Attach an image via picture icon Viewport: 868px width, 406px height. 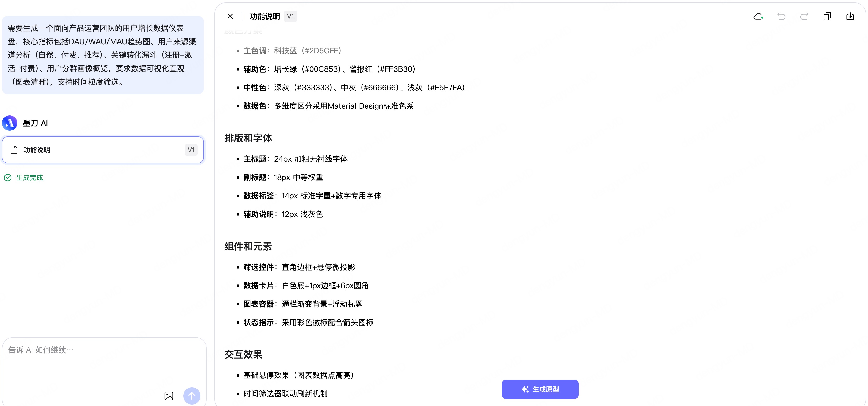point(169,396)
